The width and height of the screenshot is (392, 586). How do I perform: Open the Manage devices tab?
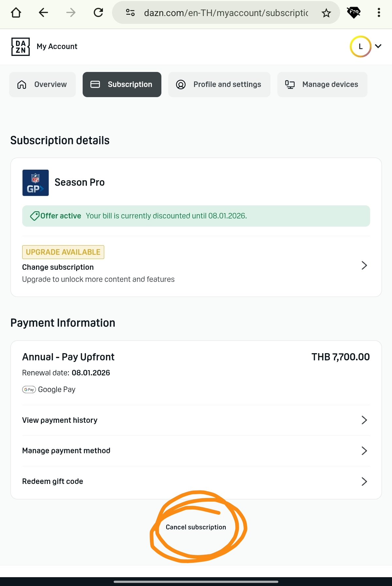322,84
